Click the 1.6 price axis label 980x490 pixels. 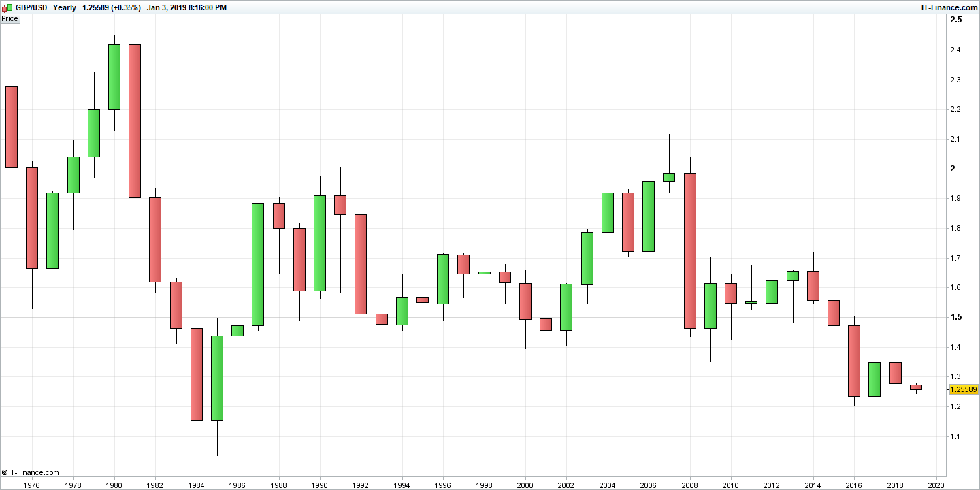[955, 288]
